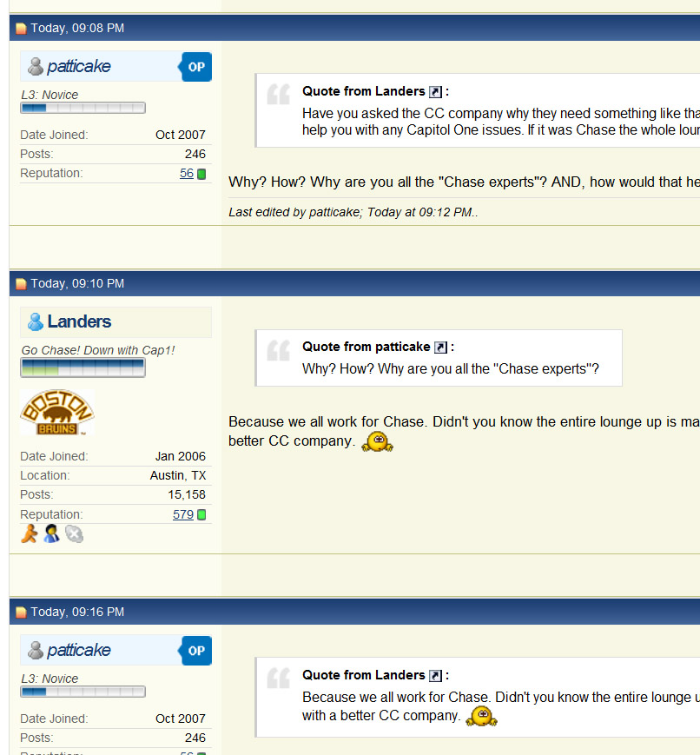View Landers' reputation score 579
This screenshot has width=700, height=755.
pos(183,514)
